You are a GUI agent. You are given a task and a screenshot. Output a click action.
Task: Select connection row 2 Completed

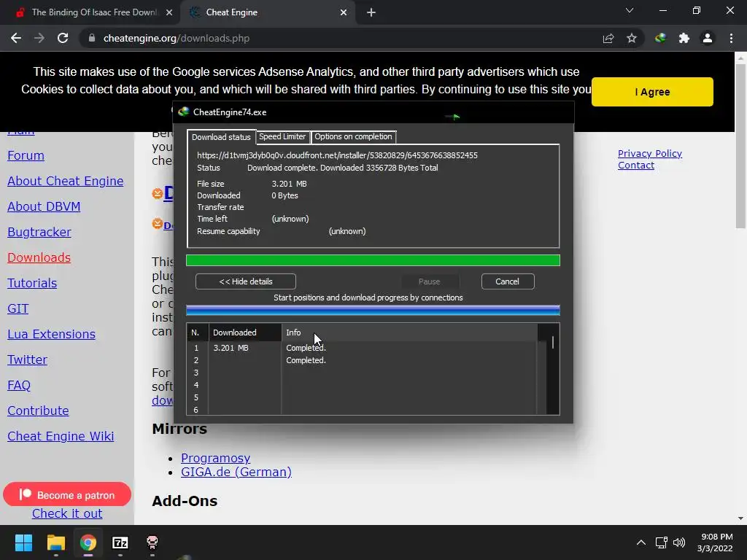click(362, 360)
